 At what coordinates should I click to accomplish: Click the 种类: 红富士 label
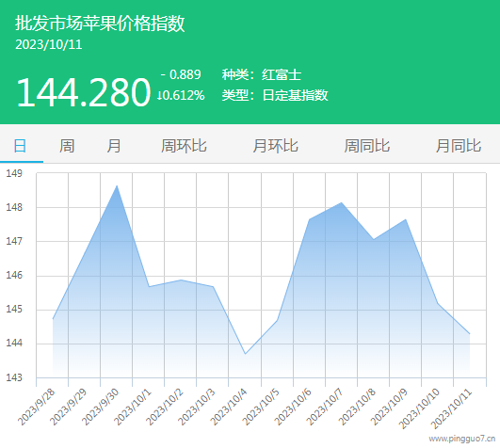click(x=262, y=75)
